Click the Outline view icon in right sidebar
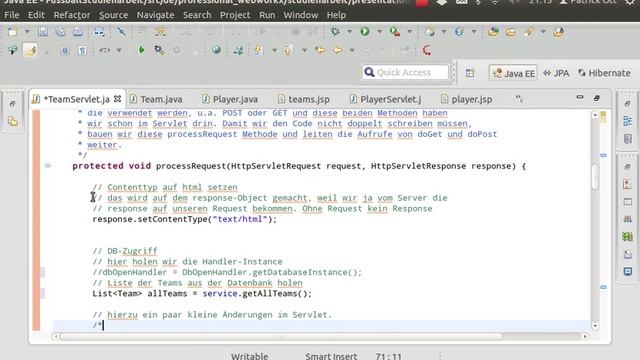Screen dimensions: 640x360 pyautogui.click(x=628, y=121)
